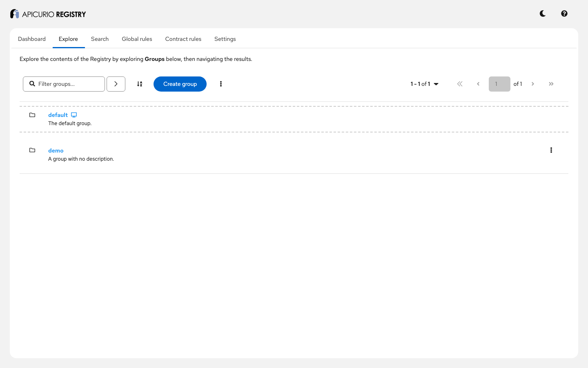Click the 'Explore the contents of the Registry' text

pos(136,59)
